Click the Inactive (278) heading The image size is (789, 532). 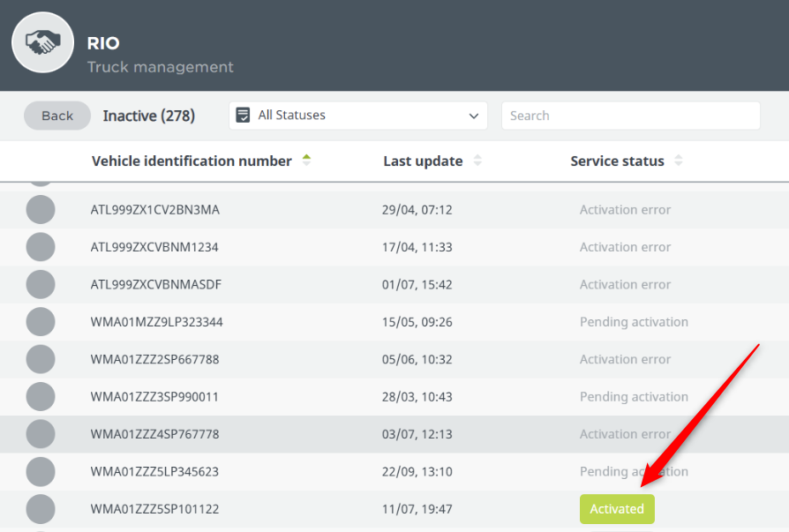point(149,116)
